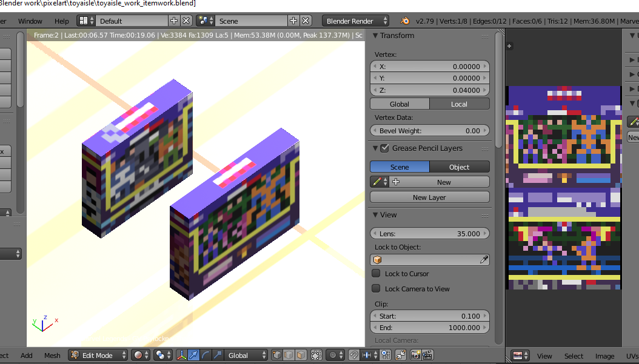639x364 pixels.
Task: Collapse the Transform panel
Action: 375,36
